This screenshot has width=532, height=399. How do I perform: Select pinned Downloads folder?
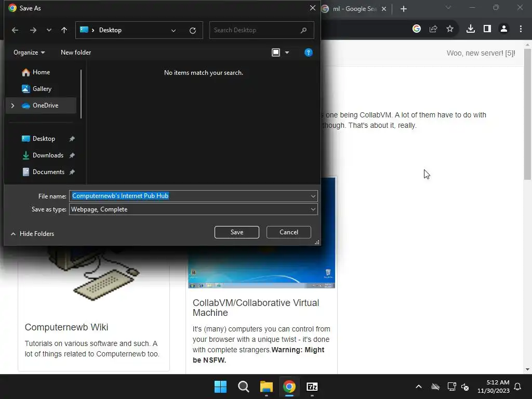point(48,155)
